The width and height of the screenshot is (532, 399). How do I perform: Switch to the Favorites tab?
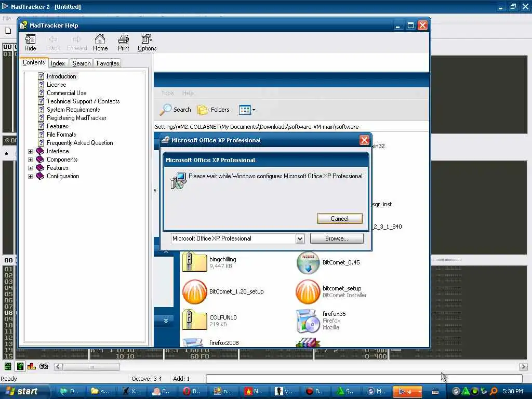click(108, 63)
